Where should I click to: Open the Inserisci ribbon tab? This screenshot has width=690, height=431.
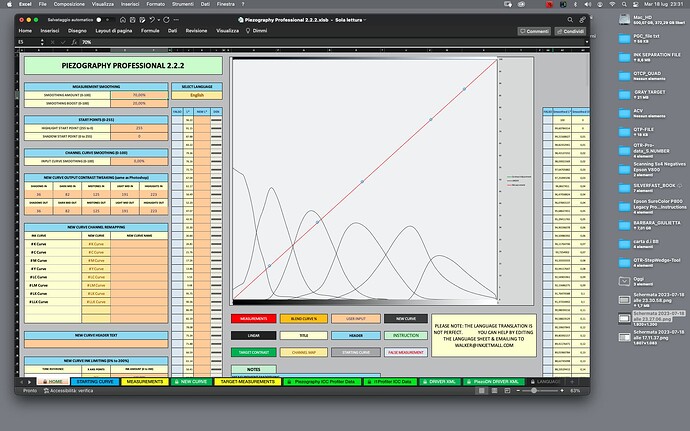(x=50, y=31)
